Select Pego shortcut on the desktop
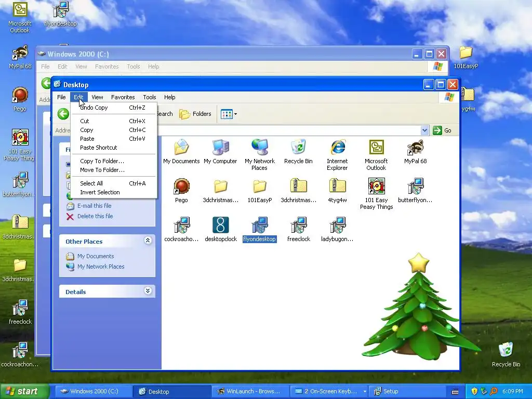 click(20, 99)
